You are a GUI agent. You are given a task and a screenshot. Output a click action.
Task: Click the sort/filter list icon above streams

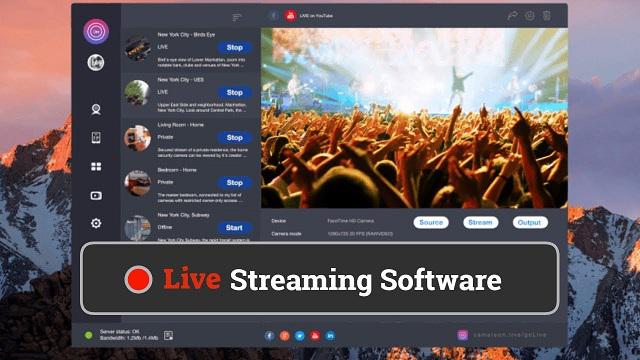[237, 17]
